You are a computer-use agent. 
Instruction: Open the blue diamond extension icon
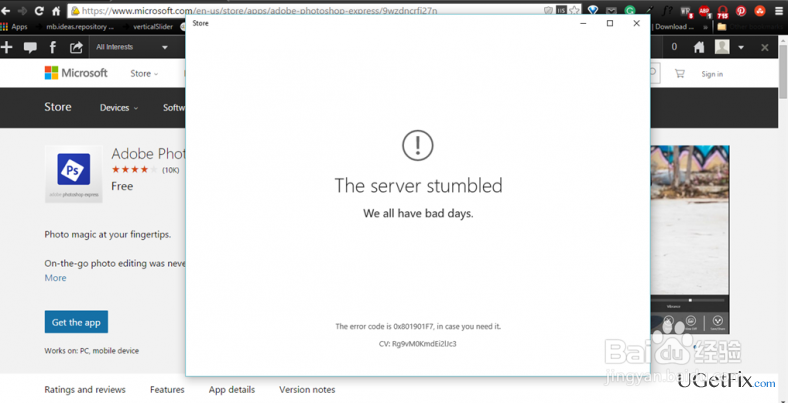tap(593, 11)
